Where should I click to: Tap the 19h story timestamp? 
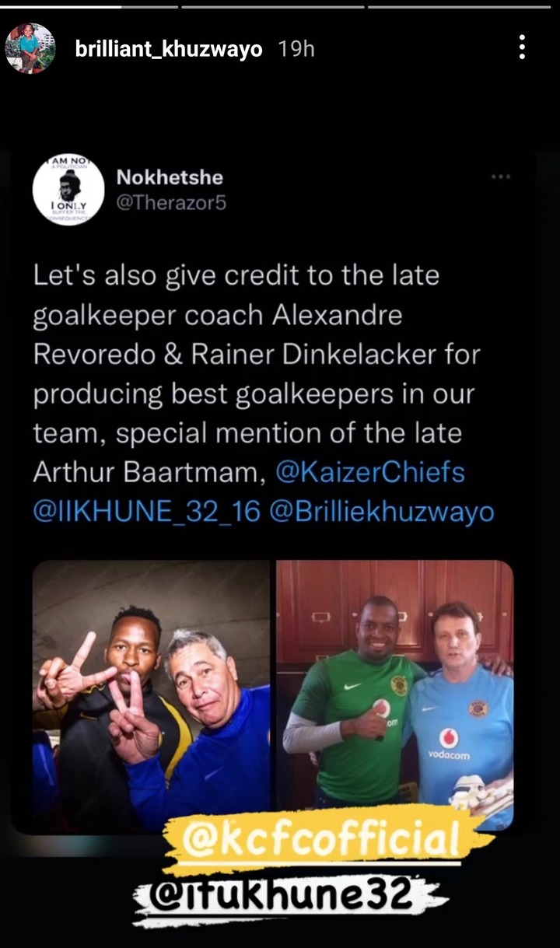tap(296, 49)
